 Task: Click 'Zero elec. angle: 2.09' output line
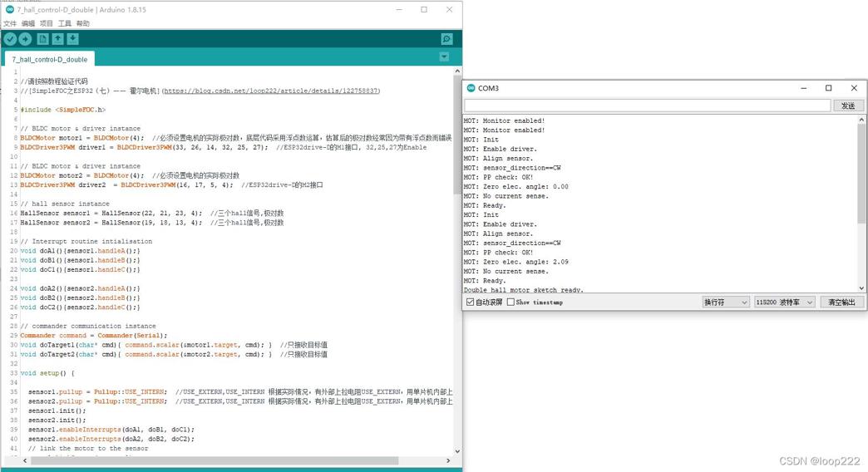pos(516,262)
